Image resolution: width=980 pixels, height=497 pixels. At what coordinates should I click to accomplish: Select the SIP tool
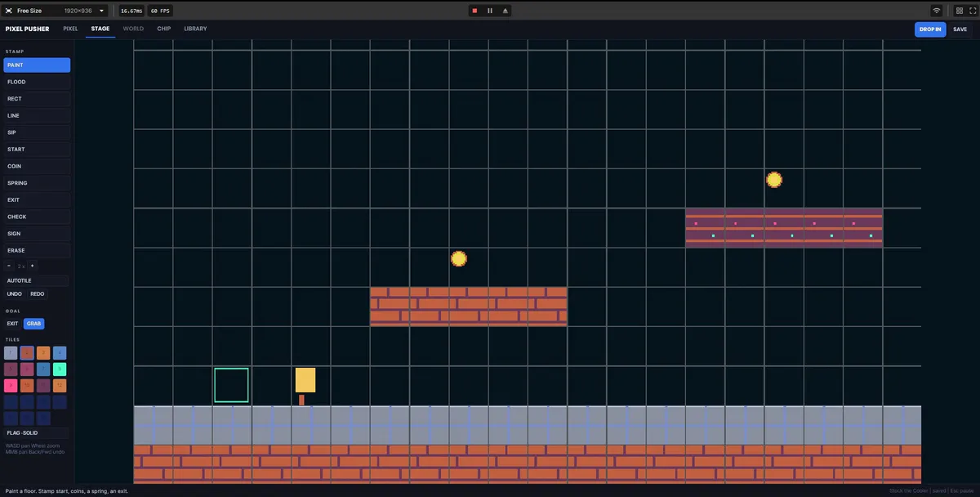(x=37, y=132)
